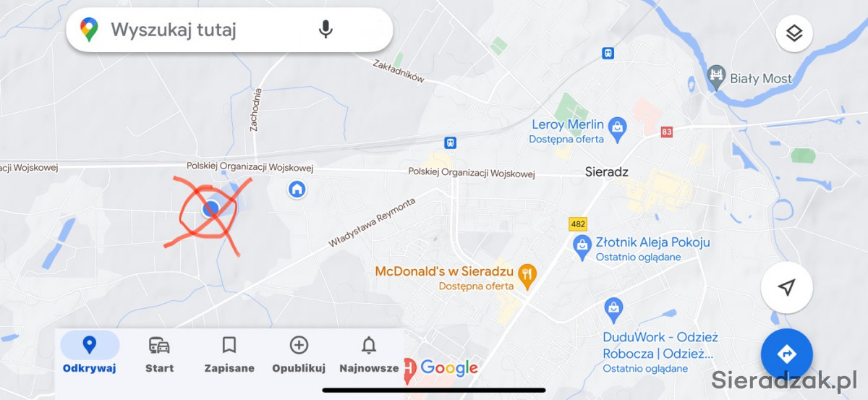
Task: Open the Start commute tab
Action: (159, 354)
